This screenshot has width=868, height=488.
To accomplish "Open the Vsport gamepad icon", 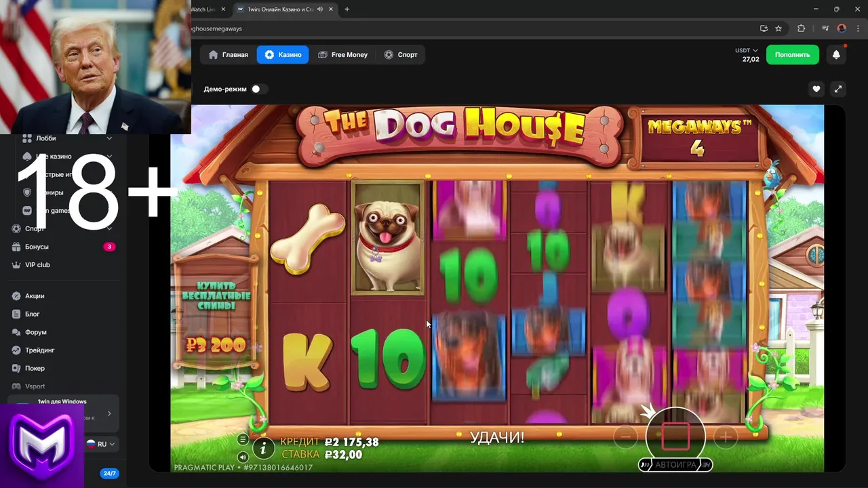I will click(16, 386).
